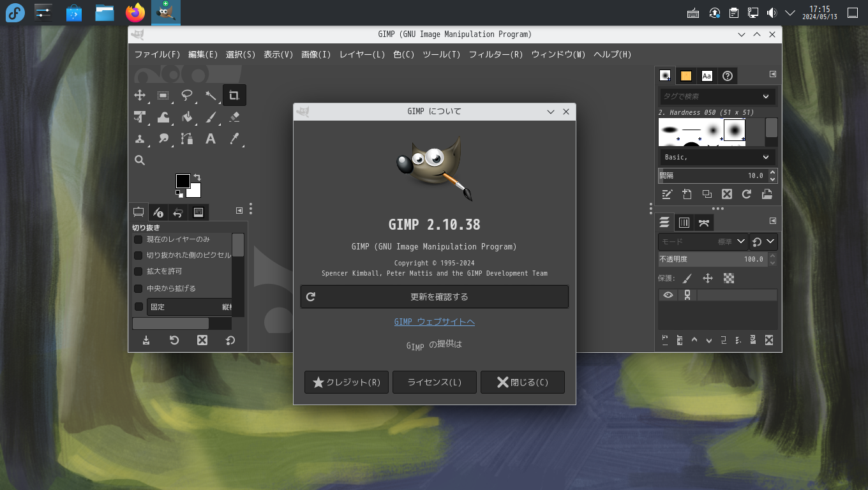Select the Paths tool
868x490 pixels.
coord(186,138)
